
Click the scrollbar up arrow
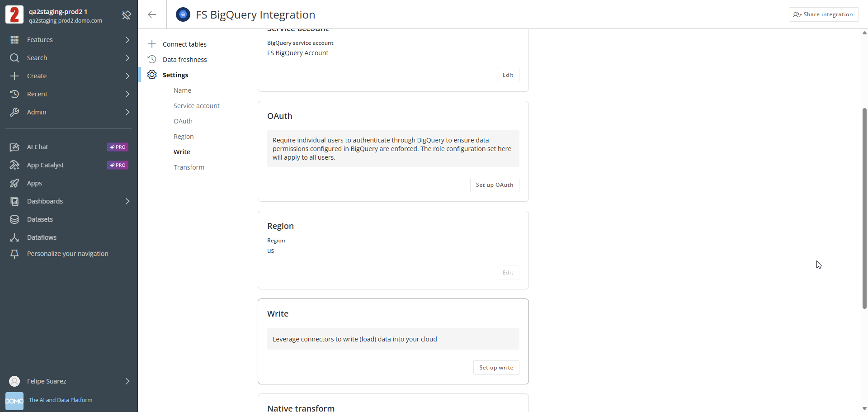[x=864, y=33]
